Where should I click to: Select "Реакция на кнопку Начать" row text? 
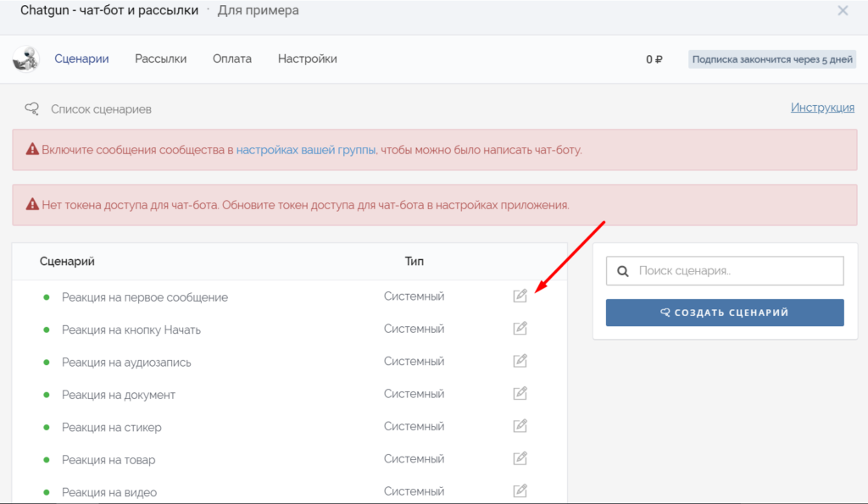131,330
